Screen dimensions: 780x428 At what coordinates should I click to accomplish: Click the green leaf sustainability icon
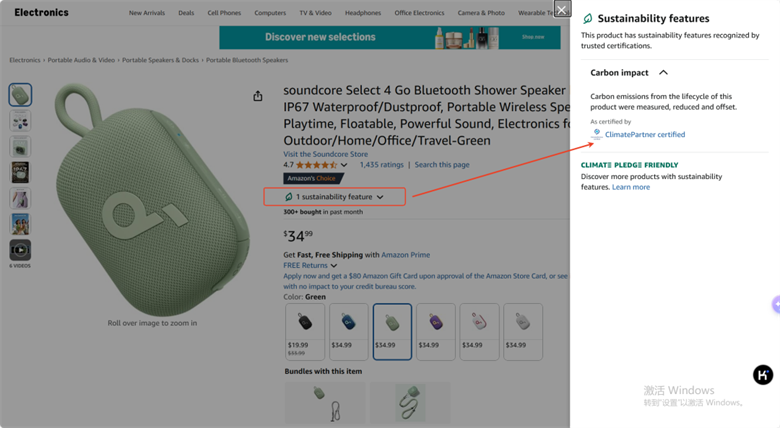point(587,18)
